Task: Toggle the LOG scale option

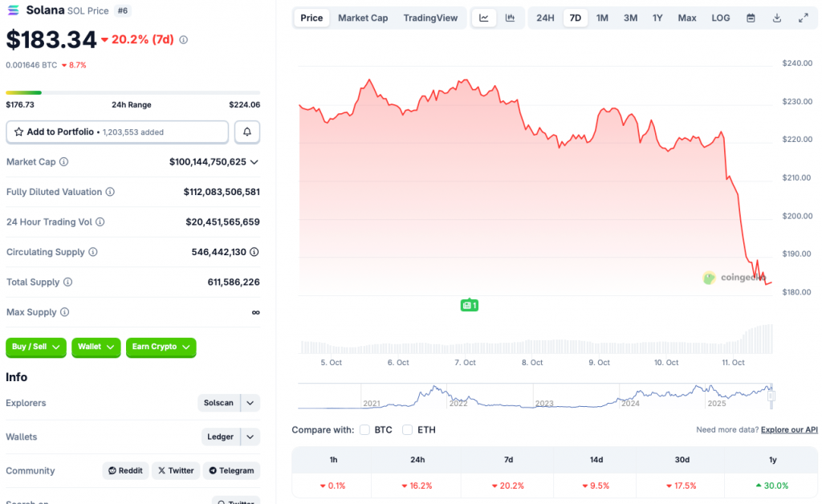Action: click(721, 18)
